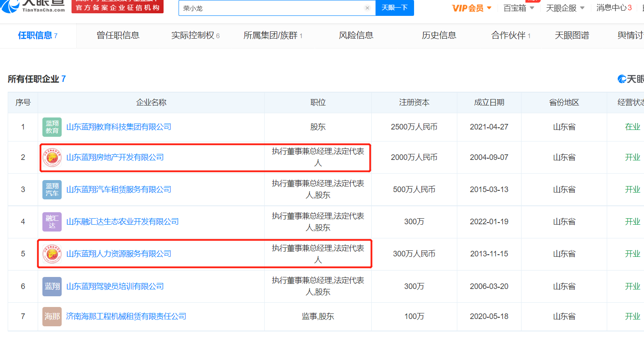Open 消息中心 notifications
644x340 pixels.
click(x=614, y=8)
